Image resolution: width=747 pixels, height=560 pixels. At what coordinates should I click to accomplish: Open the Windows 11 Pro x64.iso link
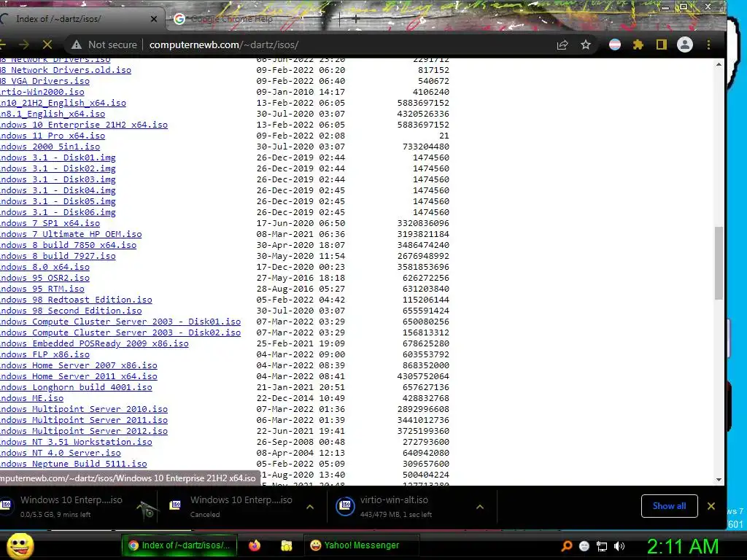click(53, 136)
